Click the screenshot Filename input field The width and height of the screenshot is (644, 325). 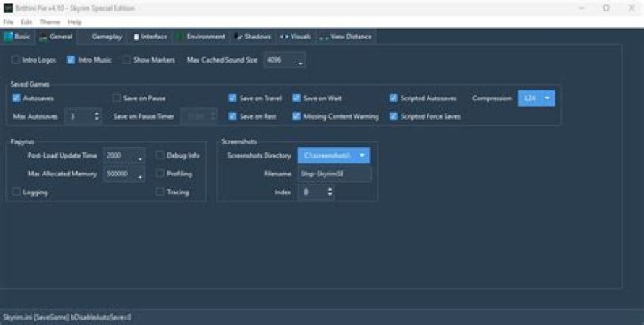(335, 174)
